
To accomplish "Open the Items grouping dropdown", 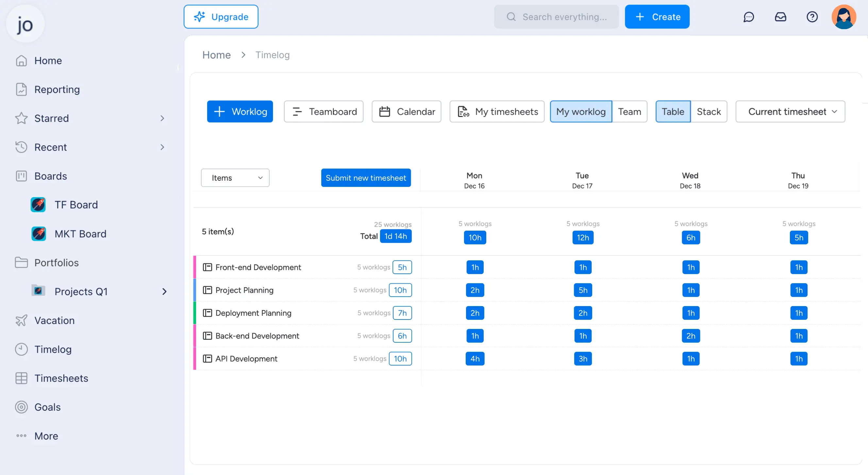I will [235, 178].
